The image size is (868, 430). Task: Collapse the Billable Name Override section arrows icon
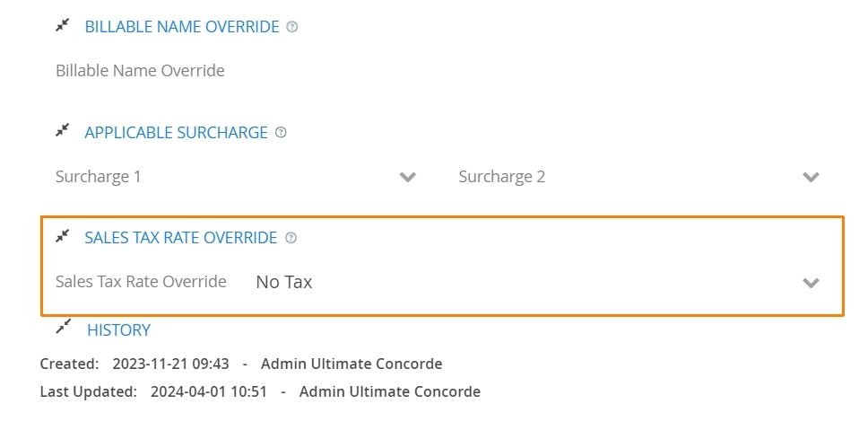(x=63, y=25)
